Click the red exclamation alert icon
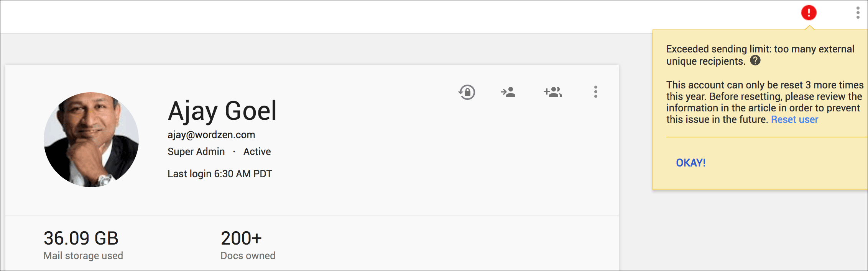868x271 pixels. [x=809, y=13]
